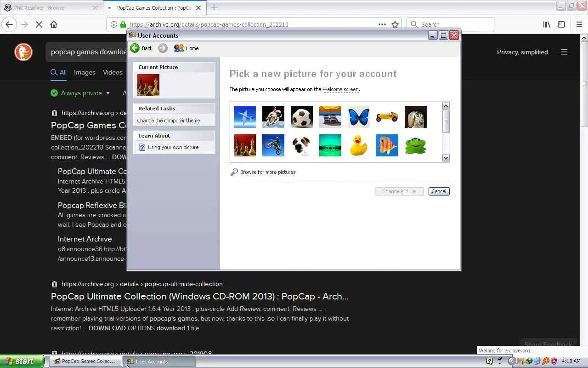588x368 pixels.
Task: Open the DuckDuckGo page menu icon
Action: click(x=564, y=52)
